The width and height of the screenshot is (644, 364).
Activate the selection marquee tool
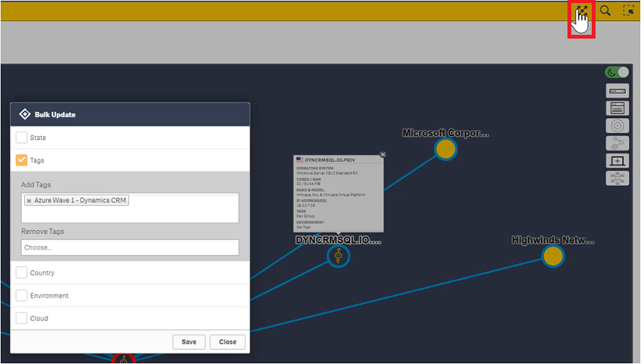[628, 11]
